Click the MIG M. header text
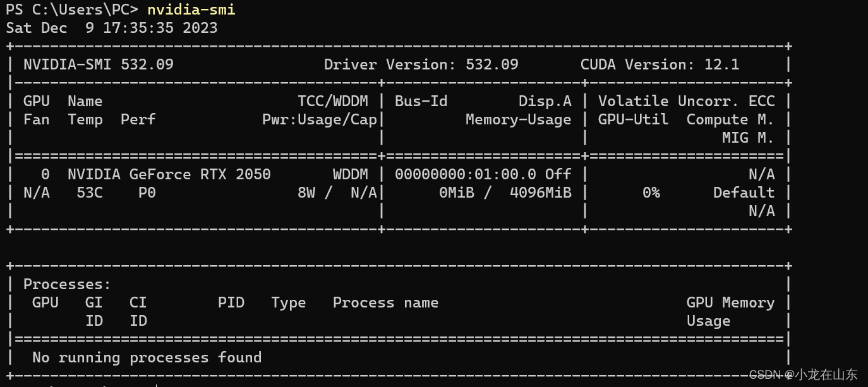Screen dimensions: 868x387 749,138
